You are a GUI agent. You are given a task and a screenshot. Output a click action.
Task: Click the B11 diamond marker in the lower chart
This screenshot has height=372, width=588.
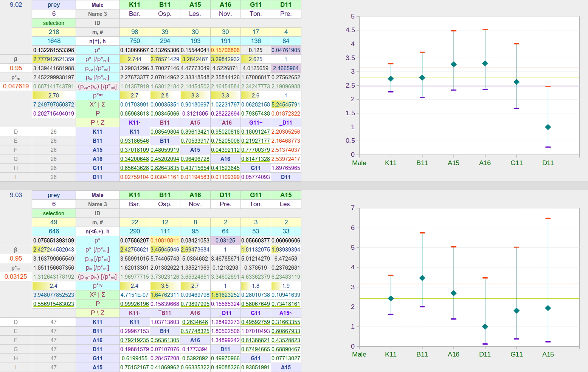[x=422, y=278]
